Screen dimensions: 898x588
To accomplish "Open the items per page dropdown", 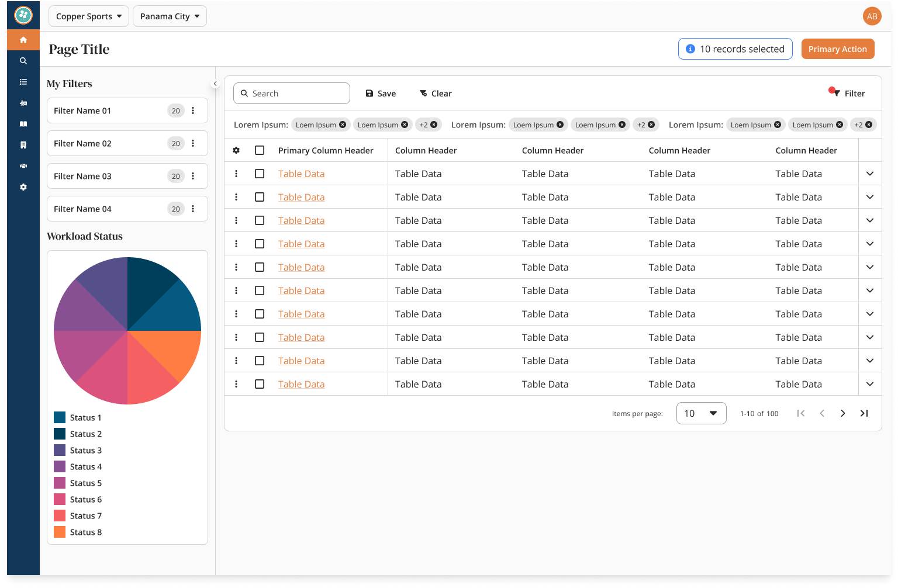I will 701,413.
